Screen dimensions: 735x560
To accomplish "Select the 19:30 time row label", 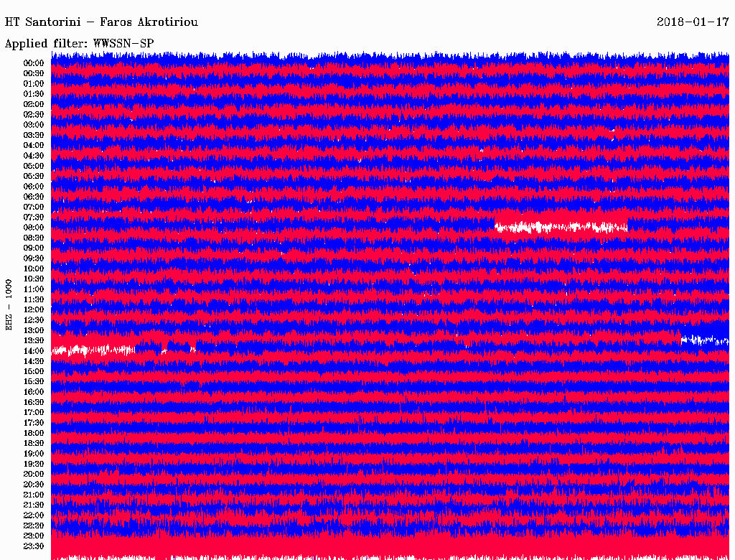I will pyautogui.click(x=34, y=465).
